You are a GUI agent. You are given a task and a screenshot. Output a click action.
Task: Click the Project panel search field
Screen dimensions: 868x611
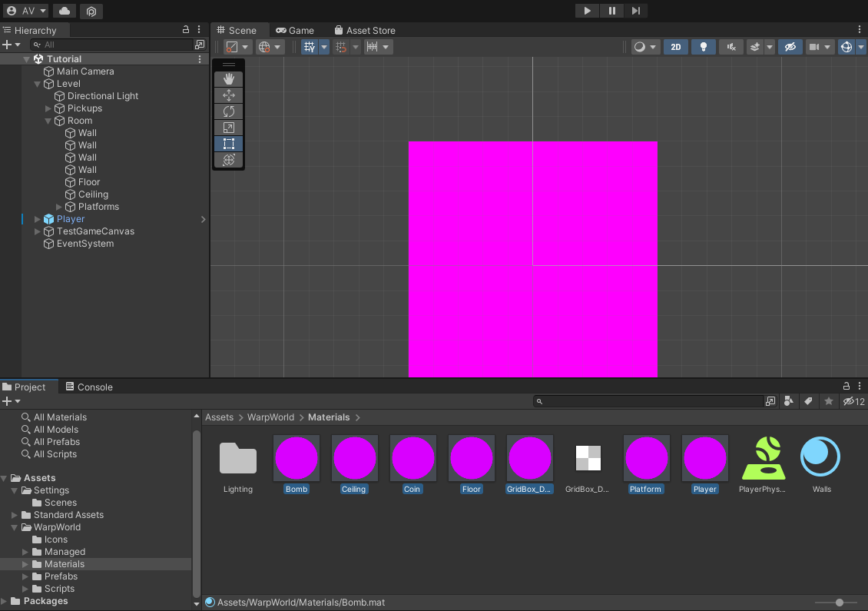click(x=653, y=401)
